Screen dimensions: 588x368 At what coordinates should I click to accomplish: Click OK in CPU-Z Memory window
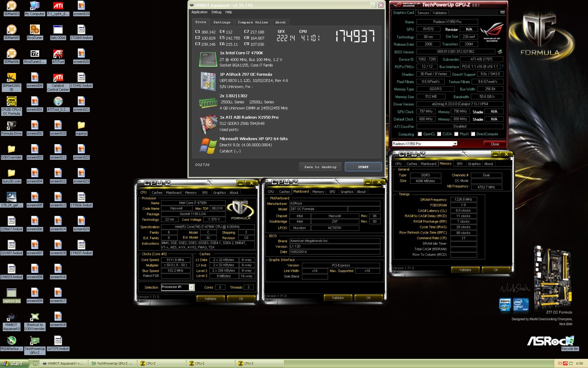click(x=496, y=270)
